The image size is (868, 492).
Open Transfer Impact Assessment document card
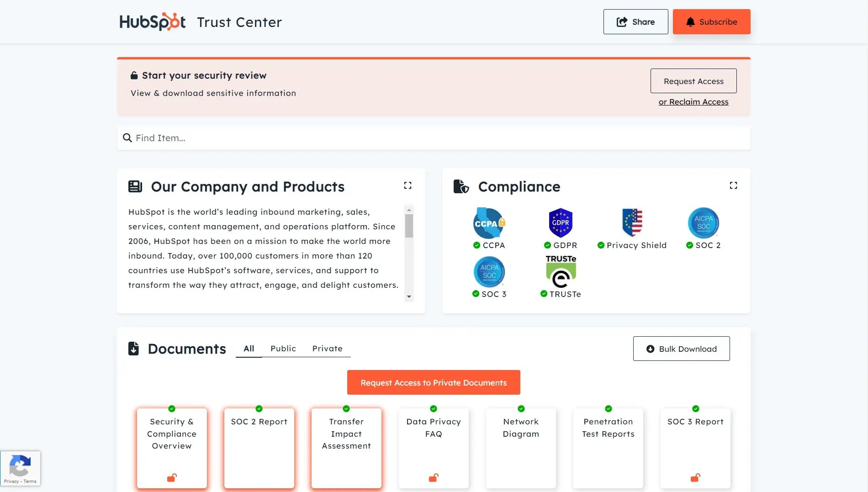coord(346,448)
